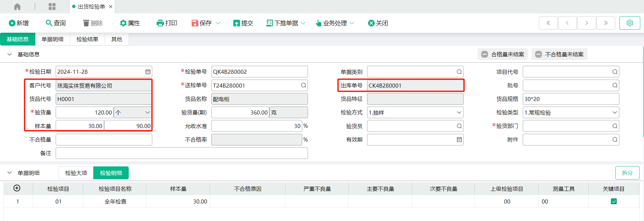Click the 拆分 button
This screenshot has height=221, width=644.
click(x=627, y=173)
